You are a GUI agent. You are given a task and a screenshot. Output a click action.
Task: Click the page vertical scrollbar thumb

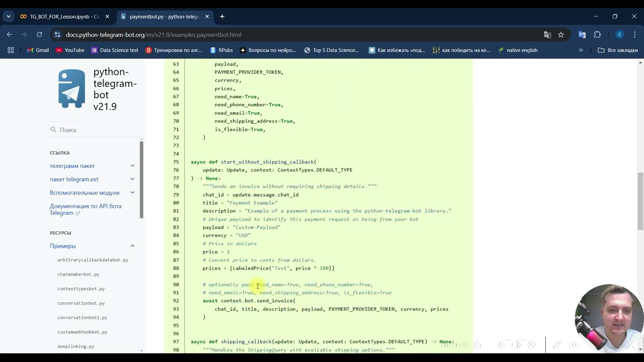coord(640,201)
